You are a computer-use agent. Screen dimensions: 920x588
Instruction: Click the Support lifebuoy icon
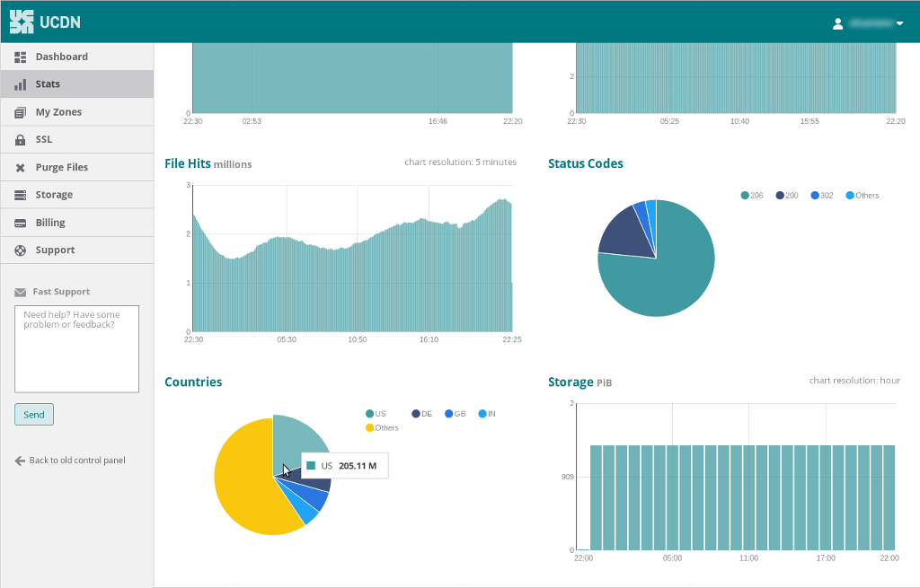click(20, 250)
